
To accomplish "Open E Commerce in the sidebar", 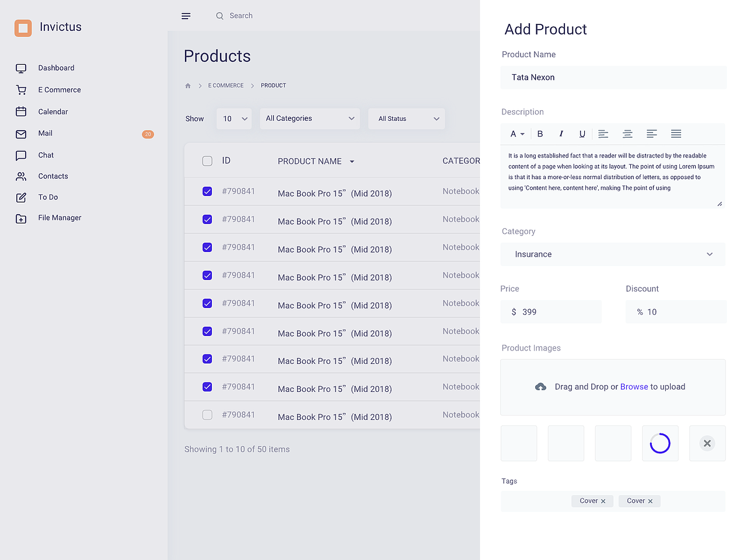I will tap(60, 90).
